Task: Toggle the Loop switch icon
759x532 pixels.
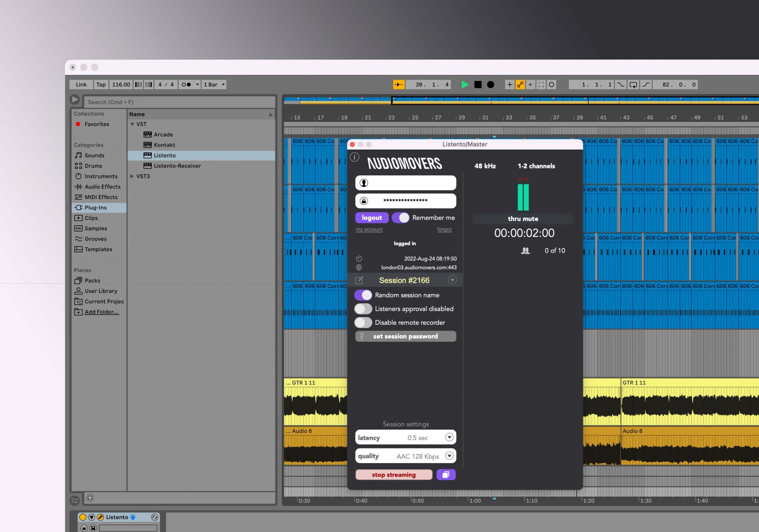Action: [x=633, y=85]
